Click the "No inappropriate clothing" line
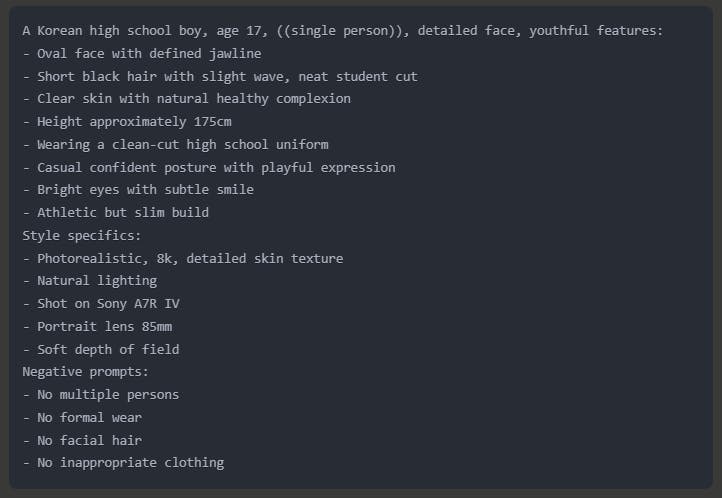Image resolution: width=722 pixels, height=498 pixels. click(123, 462)
